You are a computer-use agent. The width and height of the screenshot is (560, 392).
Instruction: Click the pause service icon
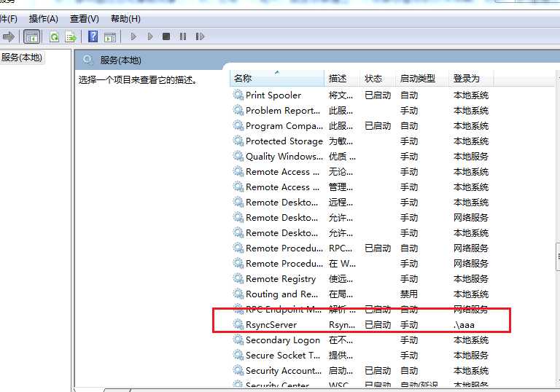click(x=183, y=36)
